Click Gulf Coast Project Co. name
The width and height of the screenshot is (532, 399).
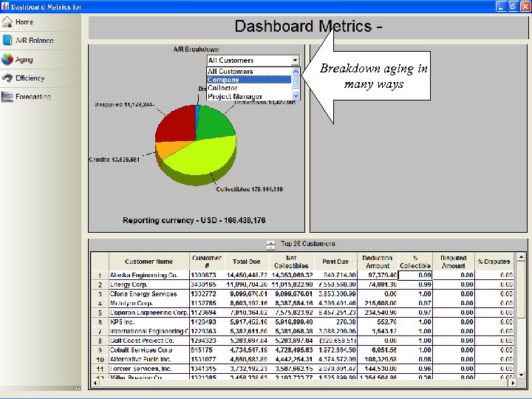(141, 341)
